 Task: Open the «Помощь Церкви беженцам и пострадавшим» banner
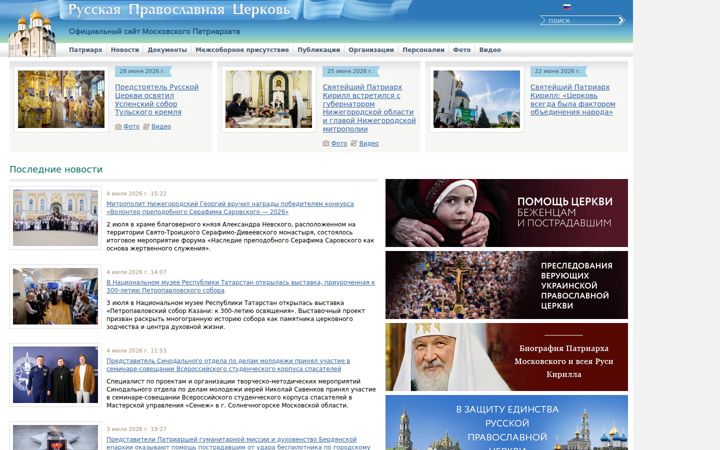point(506,213)
